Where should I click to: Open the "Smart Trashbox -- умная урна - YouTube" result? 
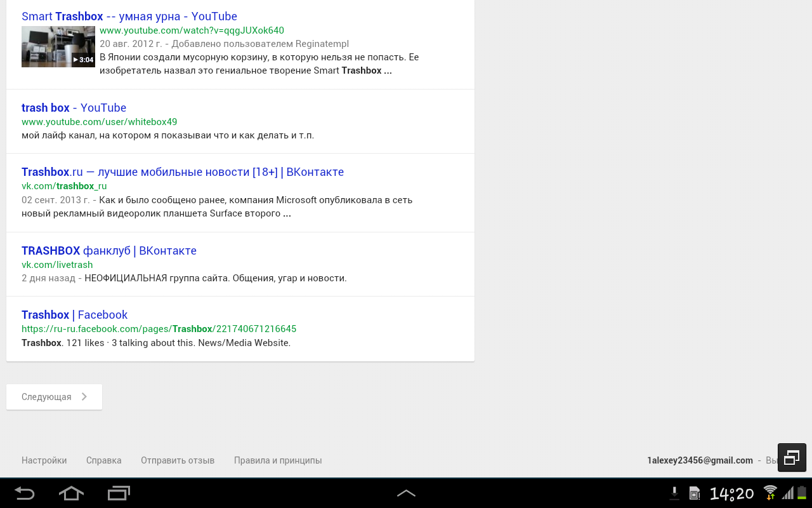[x=129, y=16]
